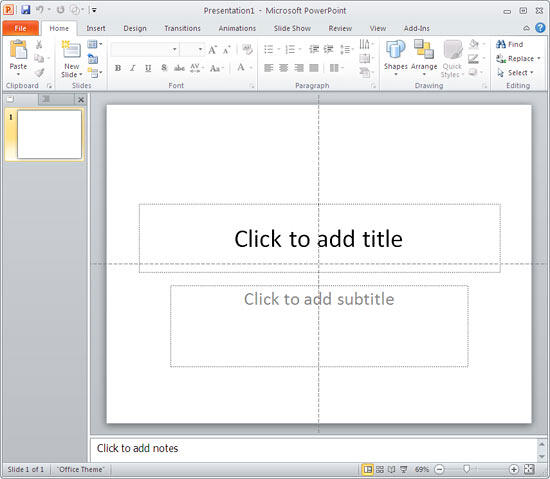Click the Cut scissors icon
The width and height of the screenshot is (550, 479).
39,44
